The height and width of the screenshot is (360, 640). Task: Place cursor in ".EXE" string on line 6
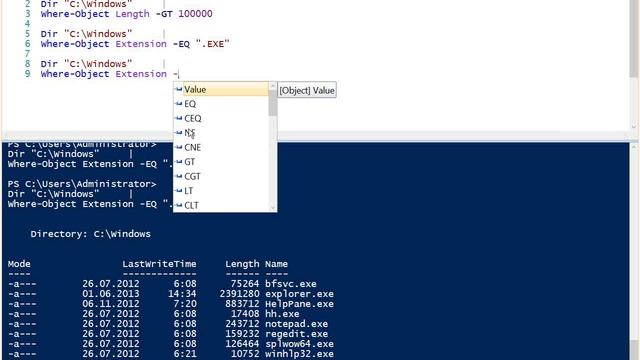[x=212, y=44]
